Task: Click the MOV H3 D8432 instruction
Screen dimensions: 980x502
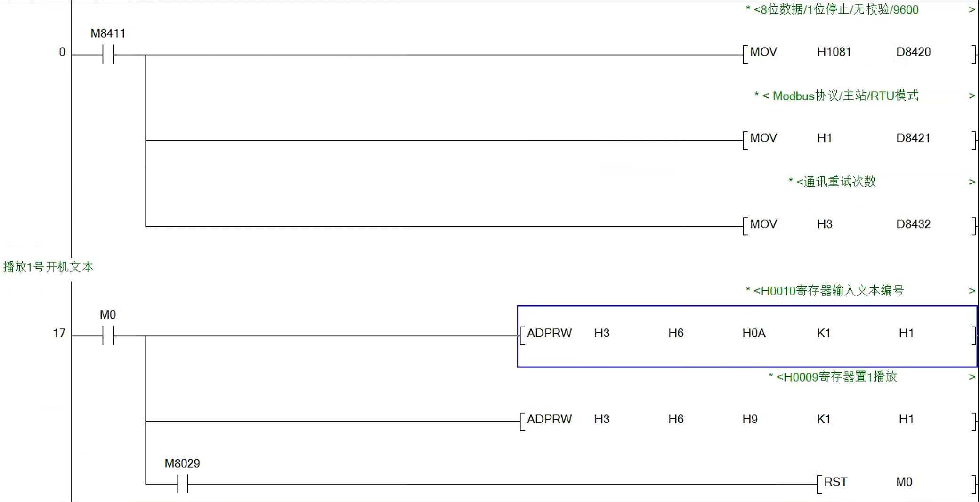Action: click(x=860, y=226)
